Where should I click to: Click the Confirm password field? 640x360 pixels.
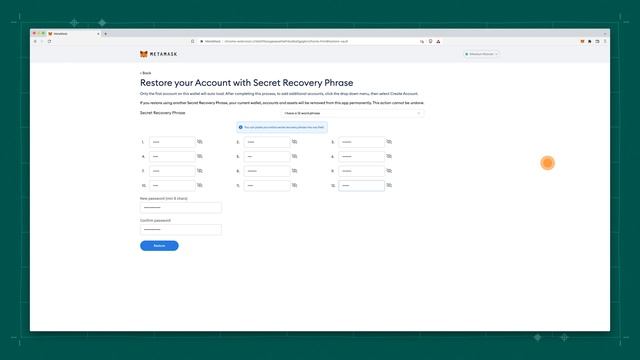[x=181, y=229]
